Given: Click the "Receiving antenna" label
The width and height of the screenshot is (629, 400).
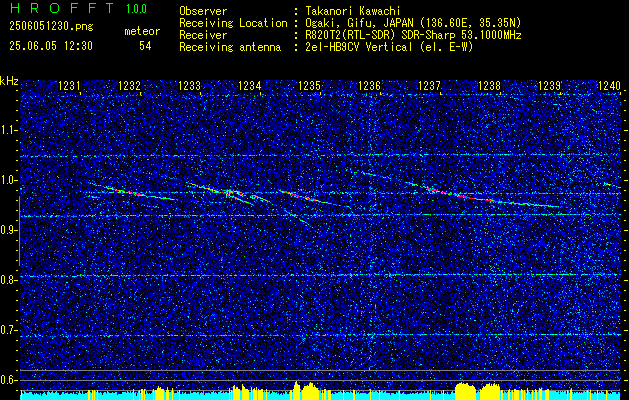Looking at the screenshot, I should click(x=230, y=47).
